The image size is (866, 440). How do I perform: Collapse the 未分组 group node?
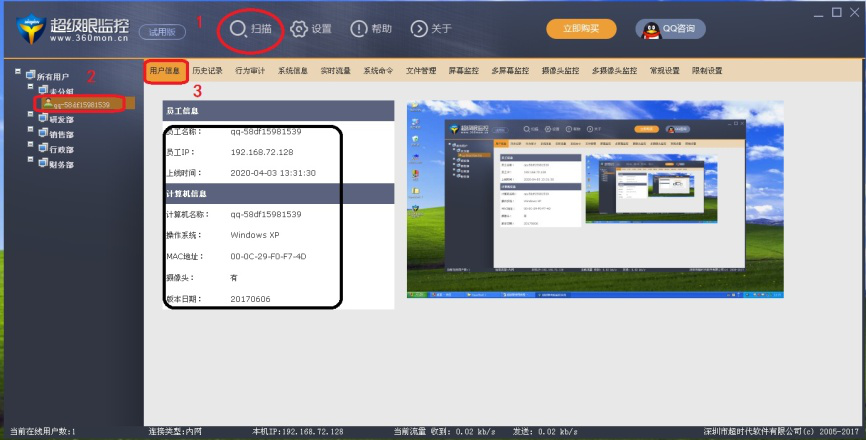[30, 87]
